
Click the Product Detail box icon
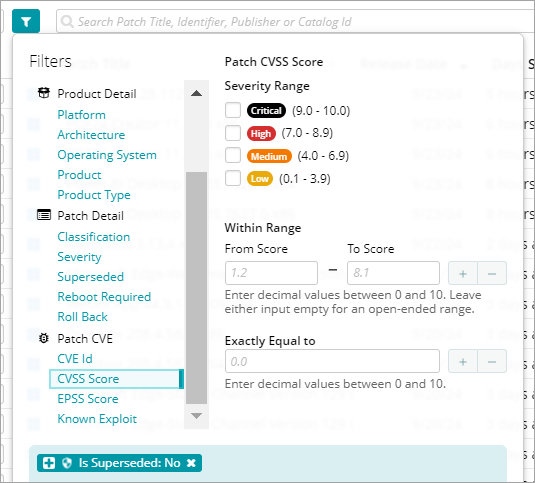coord(44,93)
